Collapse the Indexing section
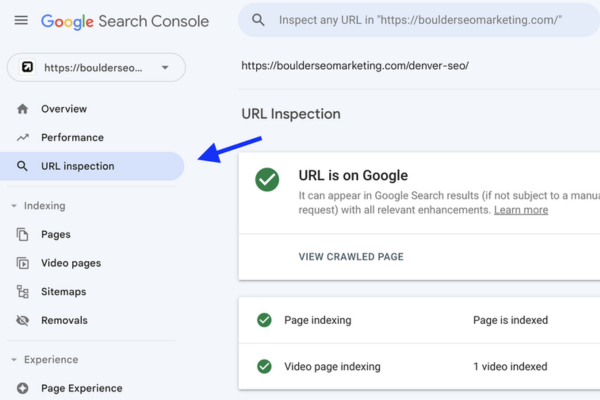 [x=38, y=206]
